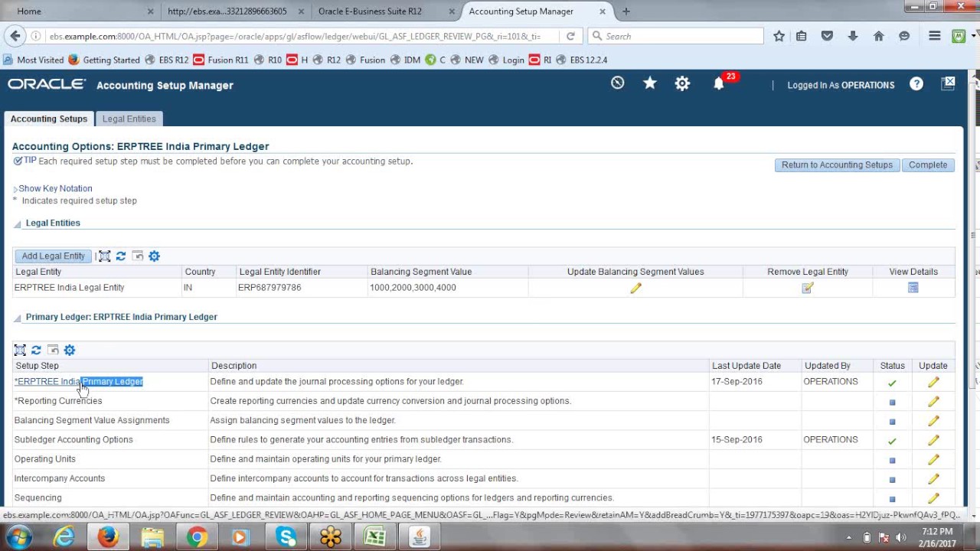Update the Intercompany Accounts step
The height and width of the screenshot is (551, 980).
click(x=933, y=479)
